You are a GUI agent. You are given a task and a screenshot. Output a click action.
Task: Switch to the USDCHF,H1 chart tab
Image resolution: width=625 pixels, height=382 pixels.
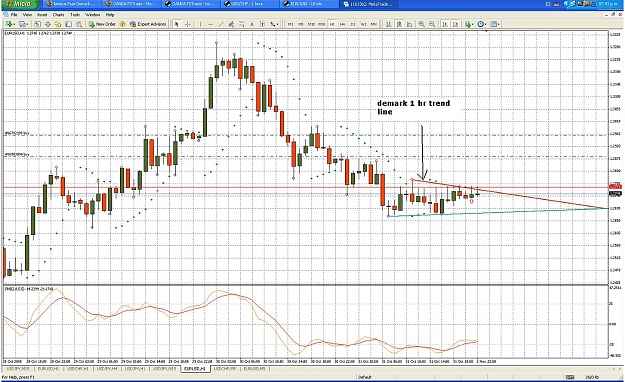(x=77, y=369)
